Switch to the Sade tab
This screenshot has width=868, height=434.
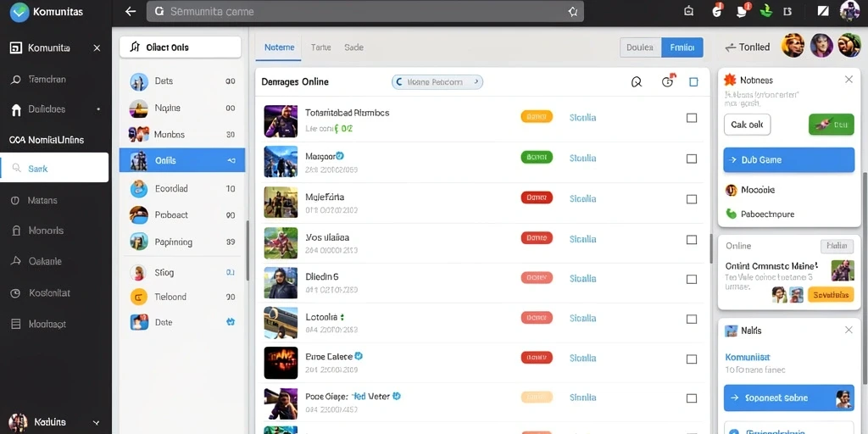(x=353, y=47)
